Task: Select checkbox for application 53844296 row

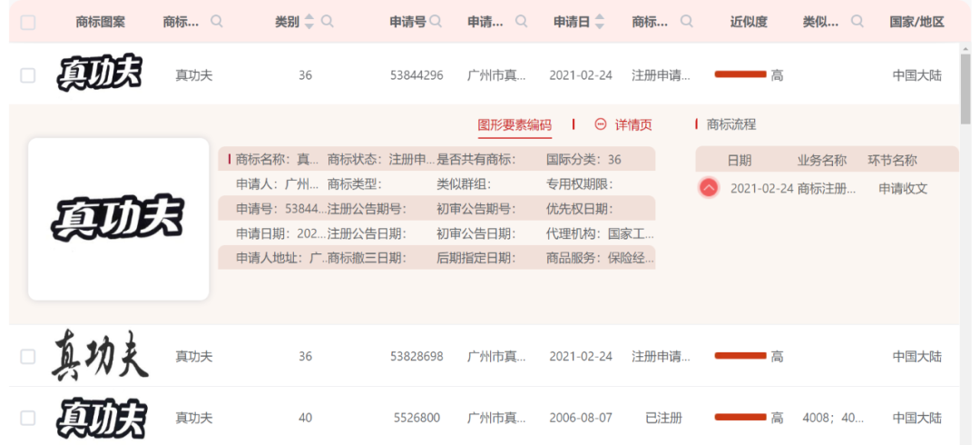Action: [x=28, y=75]
